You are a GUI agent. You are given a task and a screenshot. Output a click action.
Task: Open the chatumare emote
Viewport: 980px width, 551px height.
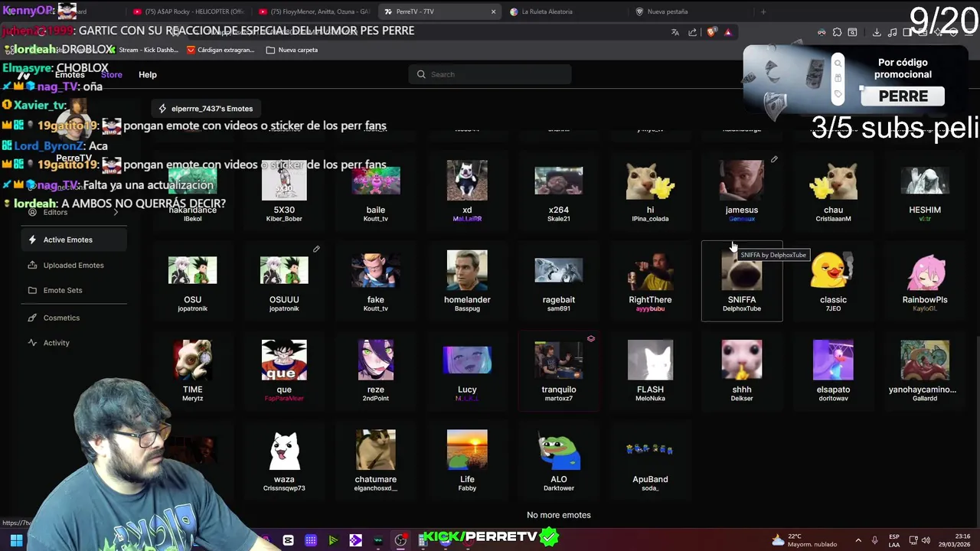point(376,461)
